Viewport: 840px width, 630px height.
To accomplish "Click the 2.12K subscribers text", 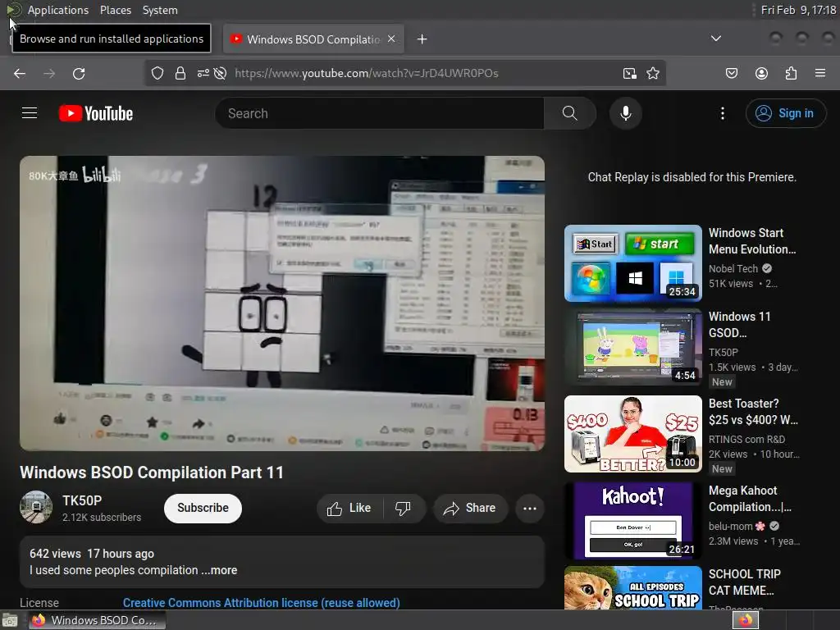I will pyautogui.click(x=101, y=518).
